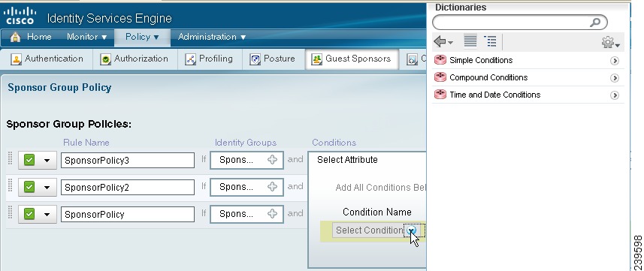644x271 pixels.
Task: Click the Condition Name label
Action: coord(377,212)
